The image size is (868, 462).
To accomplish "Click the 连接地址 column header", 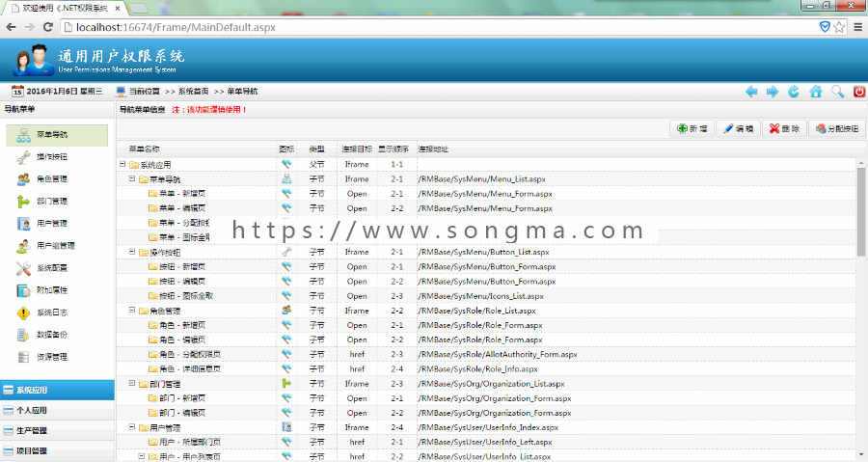I will [433, 149].
